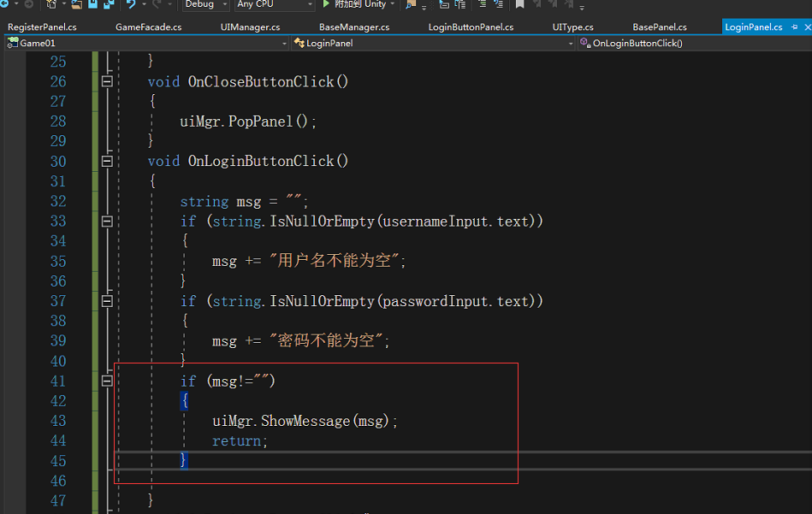The image size is (812, 514).
Task: Place cursor on uiMgr.PopPanel(); statement
Action: point(248,121)
